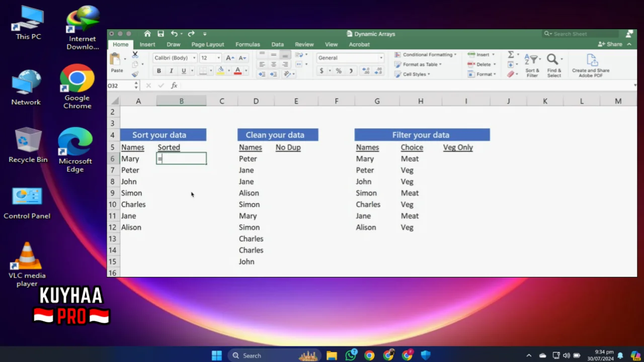Select column B header
This screenshot has height=362, width=644.
click(x=181, y=101)
